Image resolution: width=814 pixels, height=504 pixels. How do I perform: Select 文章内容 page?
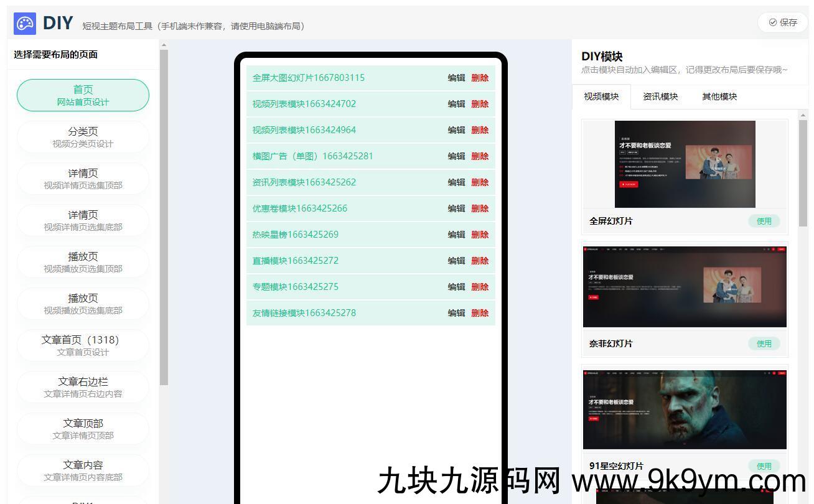point(83,470)
